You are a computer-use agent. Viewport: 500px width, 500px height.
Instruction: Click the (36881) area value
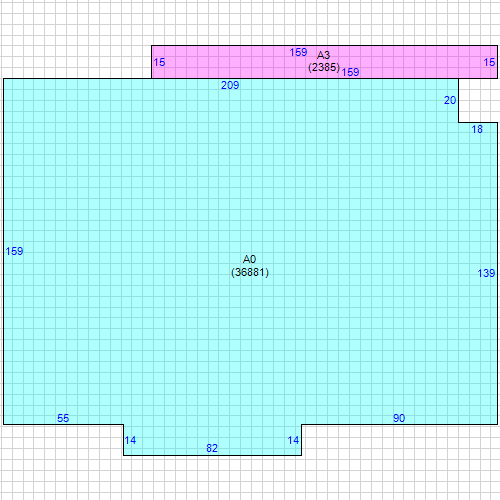coord(250,272)
